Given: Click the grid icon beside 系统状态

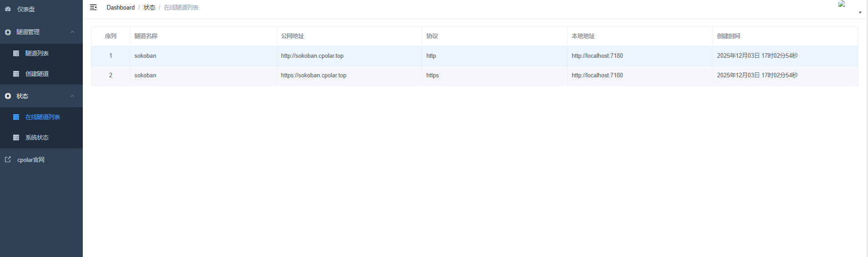Looking at the screenshot, I should pyautogui.click(x=16, y=138).
